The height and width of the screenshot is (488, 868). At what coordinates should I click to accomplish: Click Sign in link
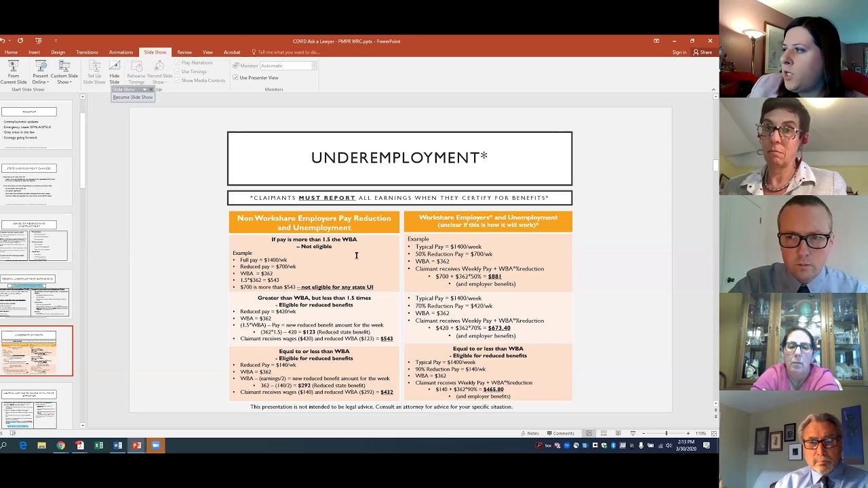click(679, 52)
